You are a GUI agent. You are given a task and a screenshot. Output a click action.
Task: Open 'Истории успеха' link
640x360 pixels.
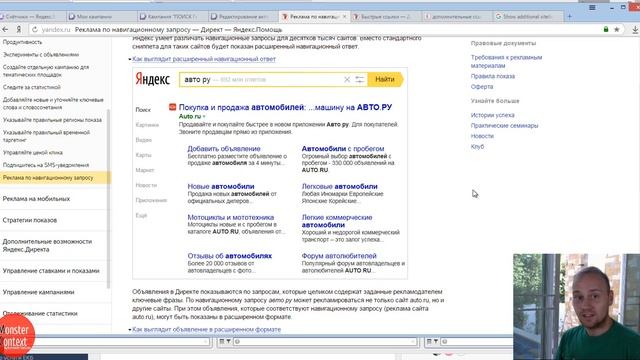492,115
